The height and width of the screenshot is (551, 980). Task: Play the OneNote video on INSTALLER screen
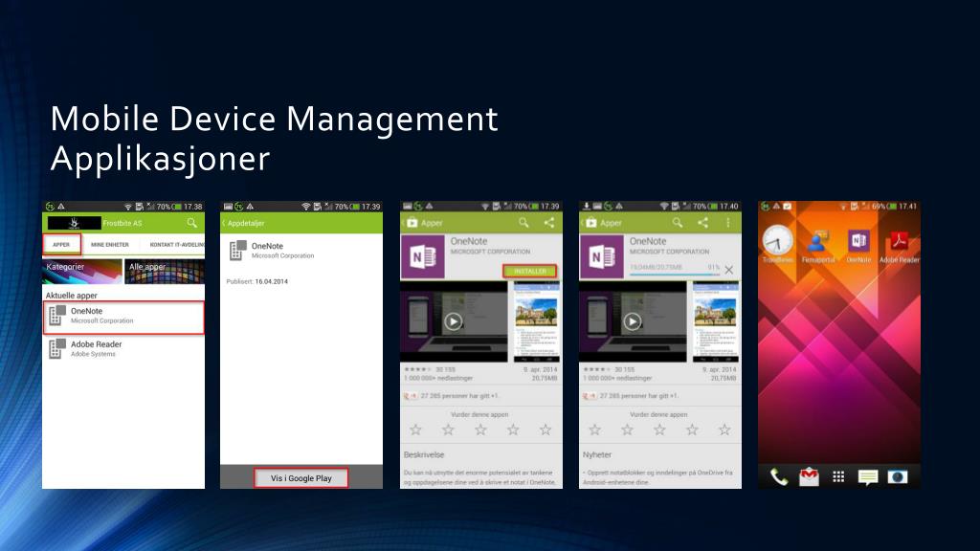pyautogui.click(x=453, y=321)
